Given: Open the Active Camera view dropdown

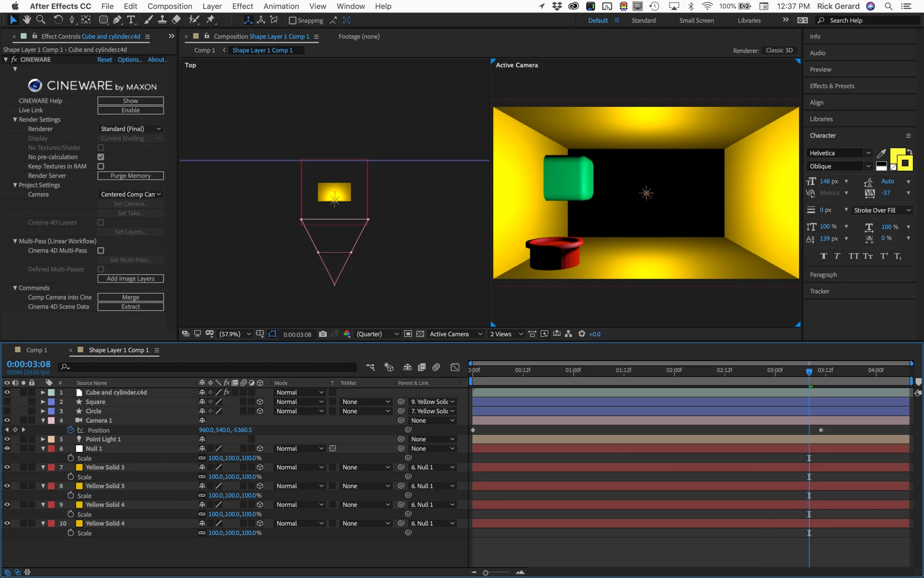Looking at the screenshot, I should tap(456, 334).
